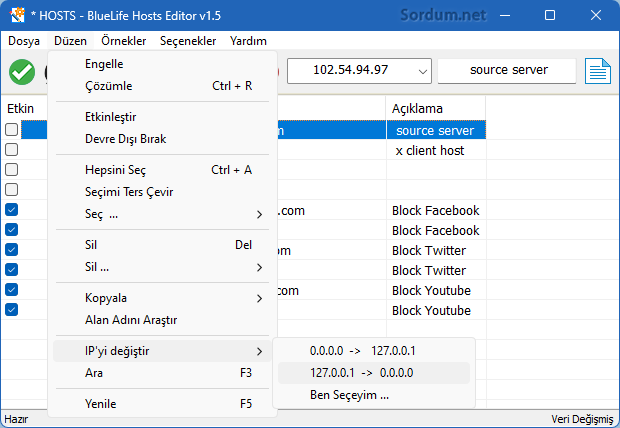620x428 pixels.
Task: Select 127.0.0.1 -> 0.0.0.0 option
Action: [374, 373]
